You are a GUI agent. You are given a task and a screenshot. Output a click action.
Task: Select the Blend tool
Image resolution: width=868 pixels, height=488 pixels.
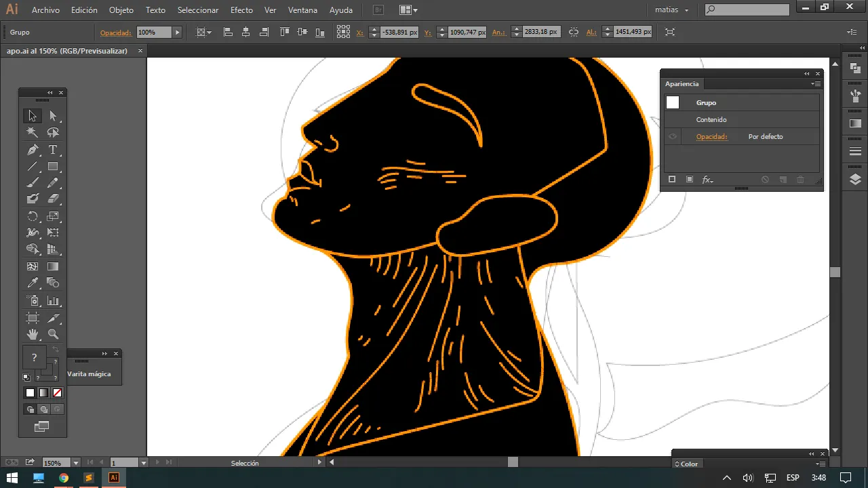click(x=53, y=283)
